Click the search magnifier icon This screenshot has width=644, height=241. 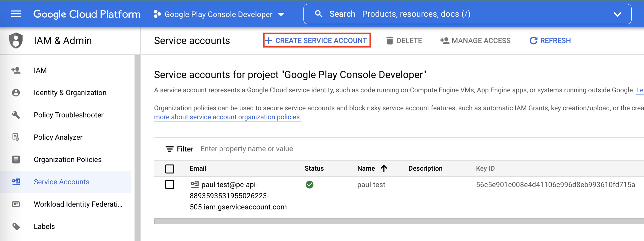319,14
